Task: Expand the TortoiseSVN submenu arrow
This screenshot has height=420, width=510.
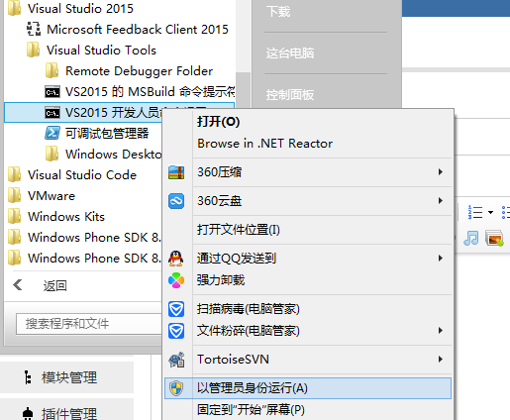Action: [x=441, y=360]
